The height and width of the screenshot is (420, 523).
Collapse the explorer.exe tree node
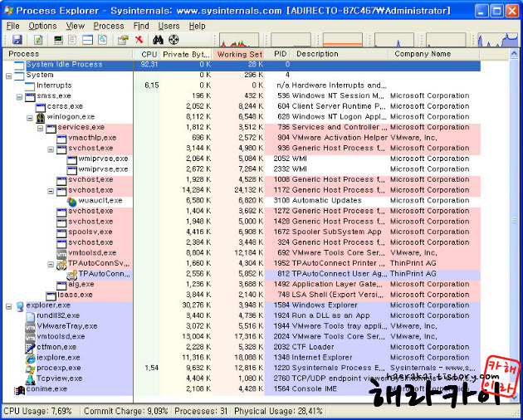(x=8, y=306)
